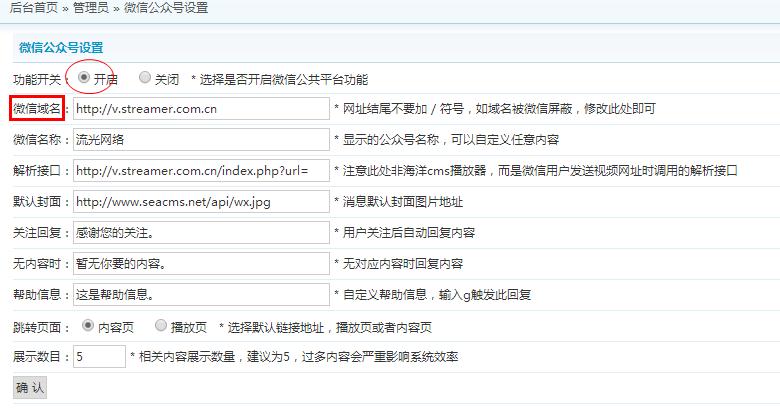Select the 关闭 radio button
The width and height of the screenshot is (780, 409).
click(x=145, y=77)
